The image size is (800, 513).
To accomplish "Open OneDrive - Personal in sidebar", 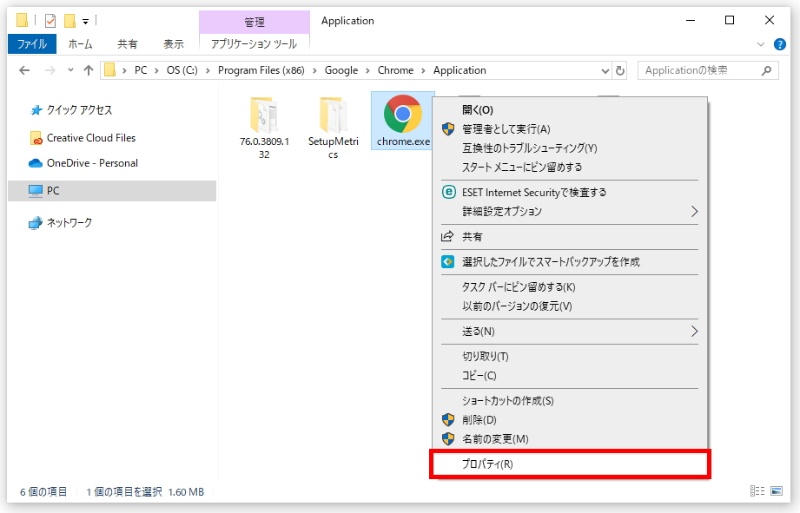I will [x=92, y=163].
